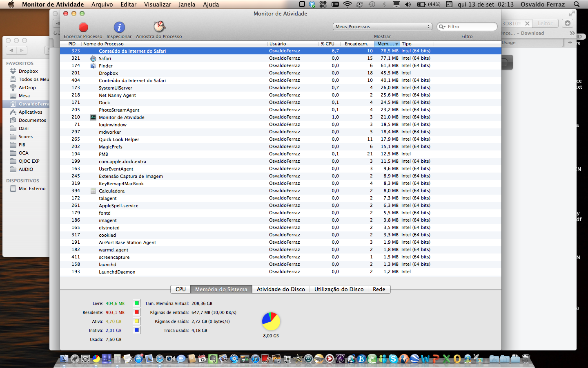This screenshot has height=368, width=588.
Task: Select the AirPort Base Station Agent row
Action: [281, 242]
